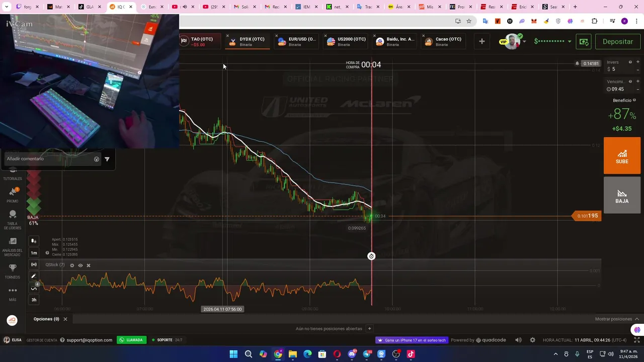Screen dimensions: 644x362
Task: Open indicators list wave icon
Action: click(x=34, y=288)
